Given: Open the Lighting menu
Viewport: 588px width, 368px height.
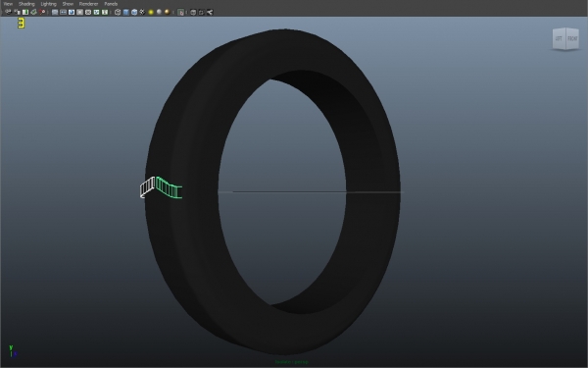Looking at the screenshot, I should 48,4.
